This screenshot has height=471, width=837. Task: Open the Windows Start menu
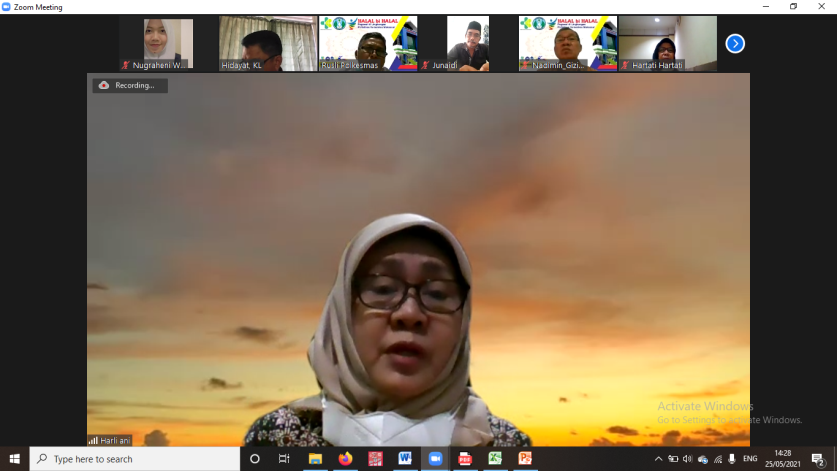(14, 459)
